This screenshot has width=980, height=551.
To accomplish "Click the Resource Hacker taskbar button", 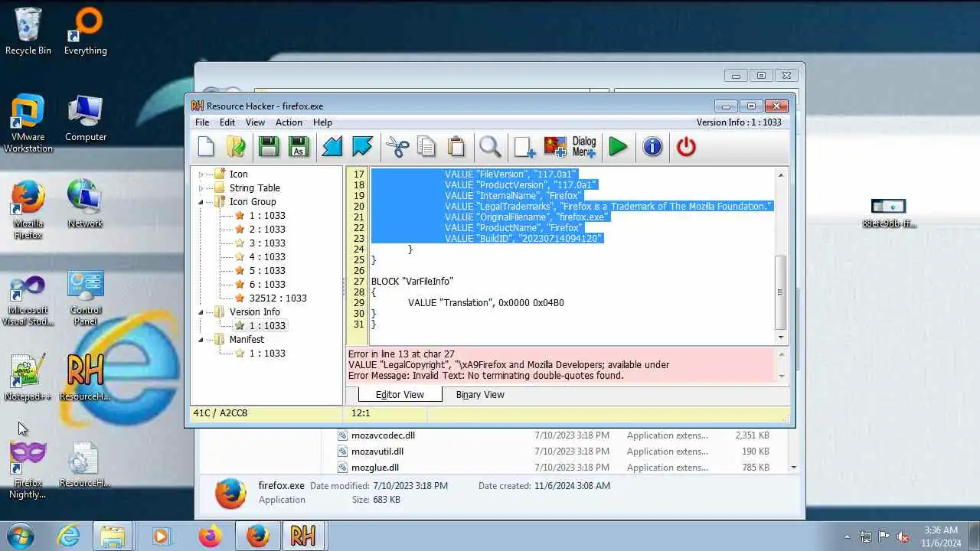I will coord(303,536).
